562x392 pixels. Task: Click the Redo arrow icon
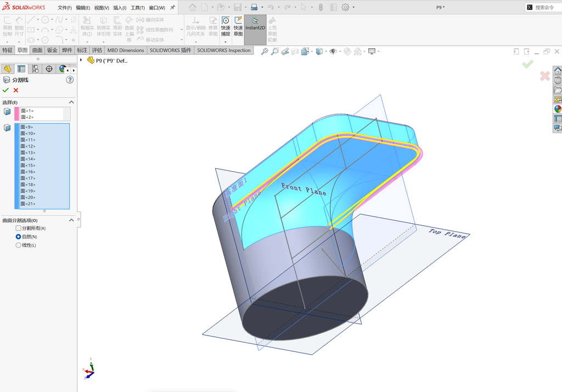coord(287,7)
